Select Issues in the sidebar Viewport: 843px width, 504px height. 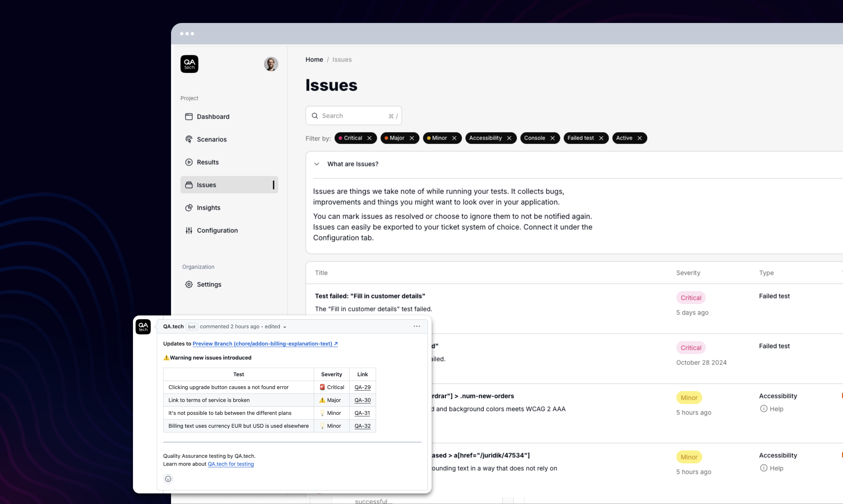pyautogui.click(x=229, y=185)
